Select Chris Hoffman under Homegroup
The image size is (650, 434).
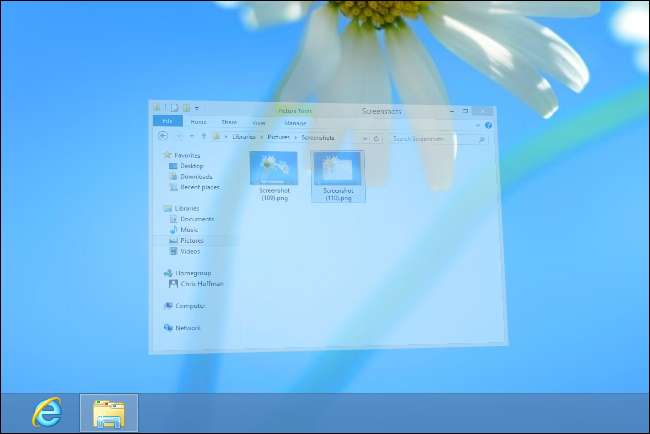point(202,284)
